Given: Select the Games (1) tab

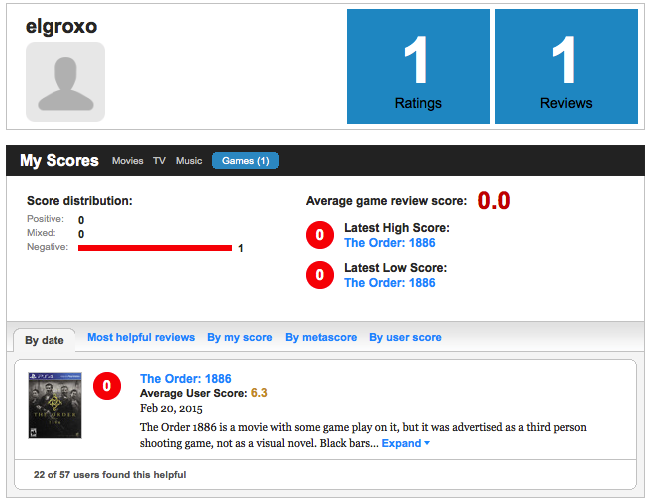Looking at the screenshot, I should 245,161.
